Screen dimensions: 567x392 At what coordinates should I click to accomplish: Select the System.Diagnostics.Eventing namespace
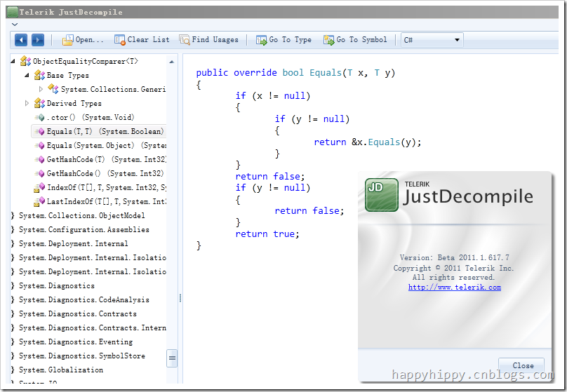coord(76,342)
